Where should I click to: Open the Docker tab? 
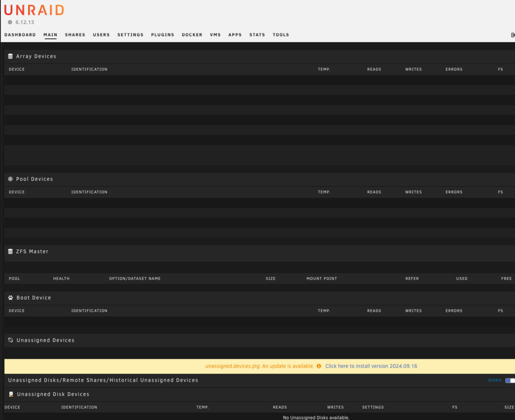(192, 35)
